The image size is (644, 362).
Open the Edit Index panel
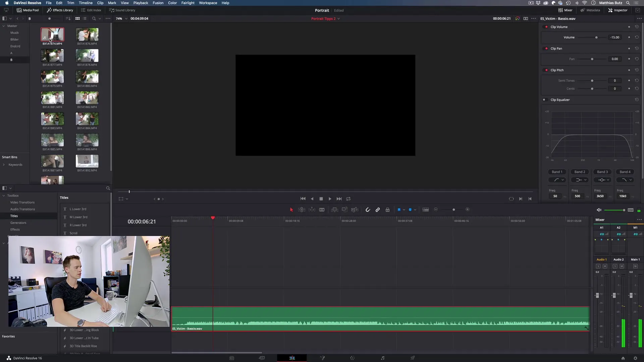pyautogui.click(x=91, y=10)
